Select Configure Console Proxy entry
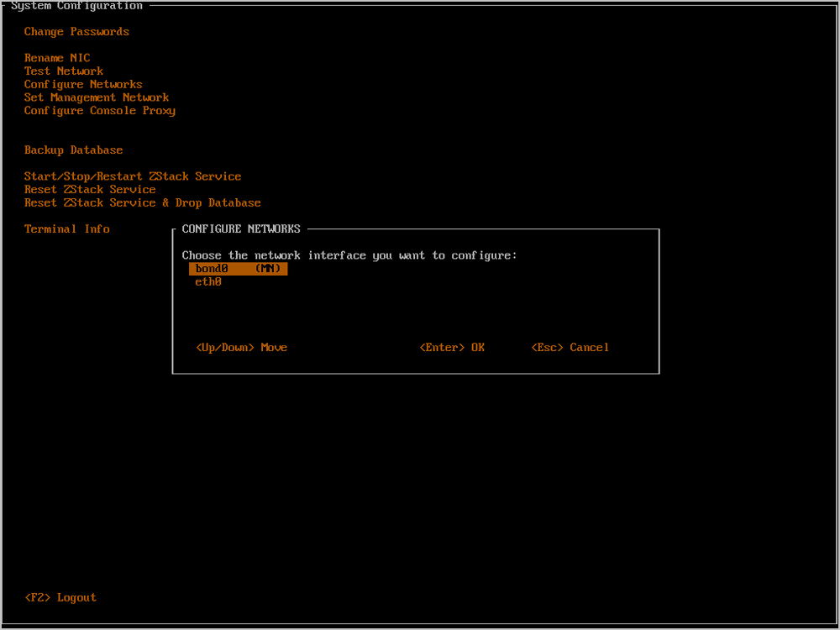This screenshot has width=840, height=630. pyautogui.click(x=99, y=111)
